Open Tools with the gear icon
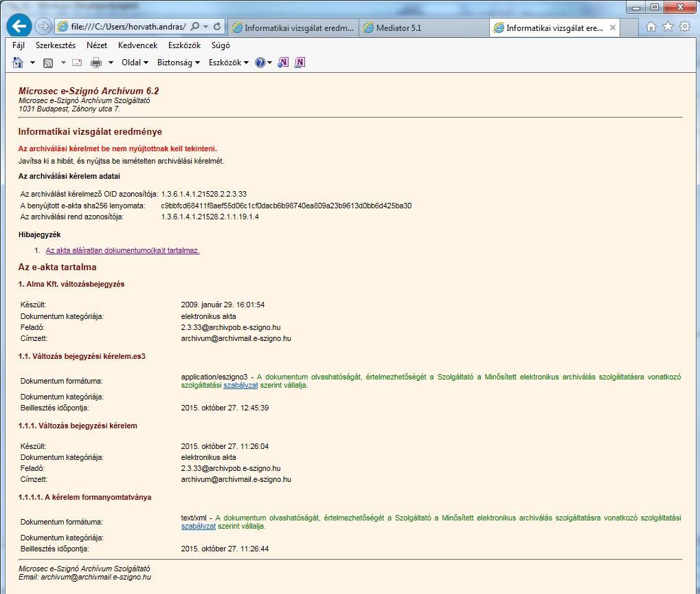 [685, 26]
